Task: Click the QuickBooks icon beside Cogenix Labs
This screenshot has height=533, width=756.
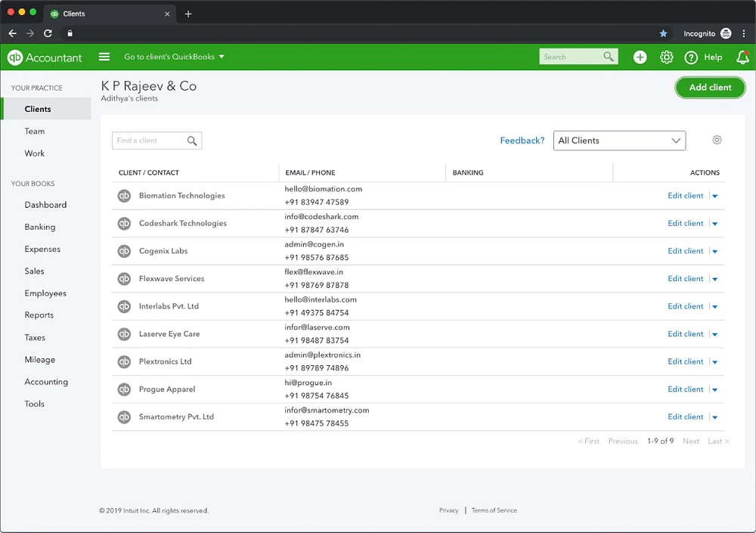Action: pos(125,251)
